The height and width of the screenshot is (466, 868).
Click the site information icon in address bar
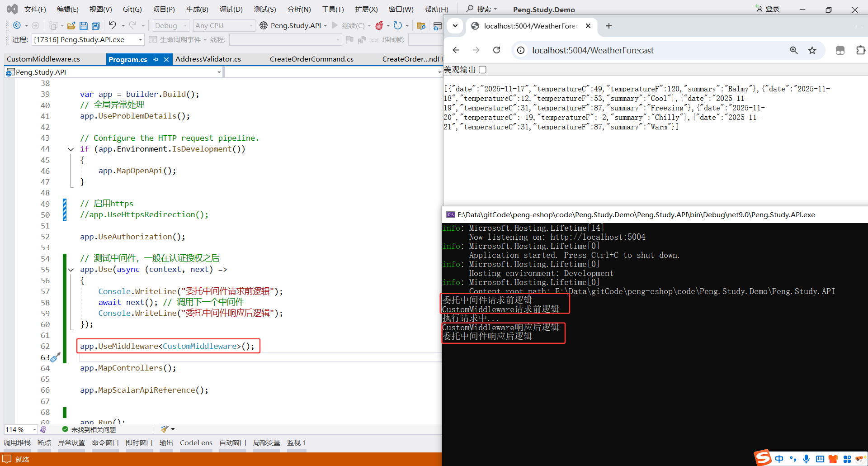tap(521, 50)
